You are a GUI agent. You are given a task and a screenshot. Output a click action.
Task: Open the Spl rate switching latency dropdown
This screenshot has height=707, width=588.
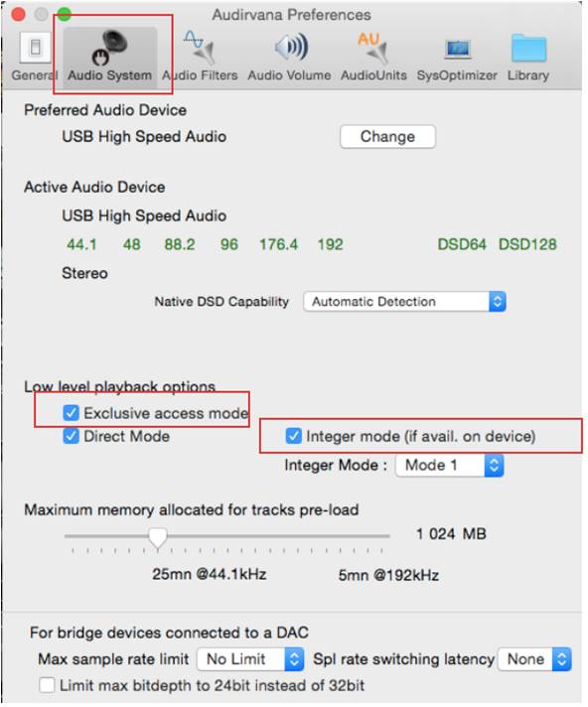tap(534, 659)
